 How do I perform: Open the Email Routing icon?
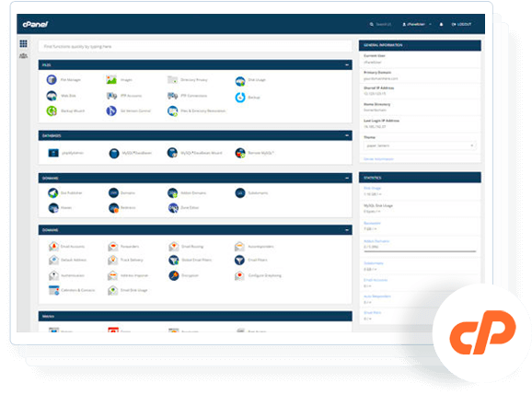174,247
